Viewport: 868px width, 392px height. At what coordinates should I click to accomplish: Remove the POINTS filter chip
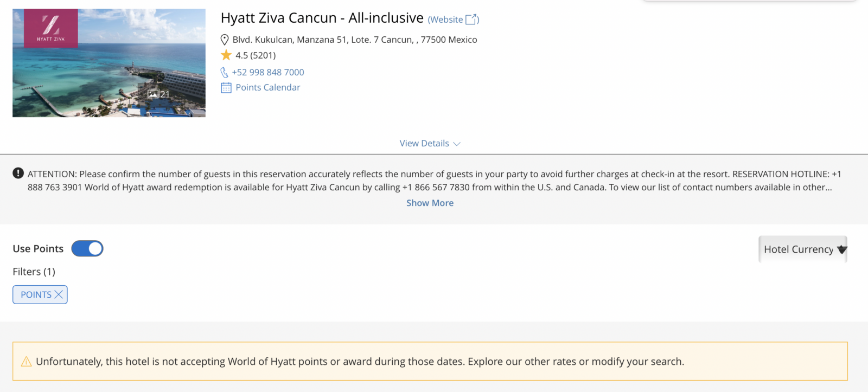click(x=59, y=294)
